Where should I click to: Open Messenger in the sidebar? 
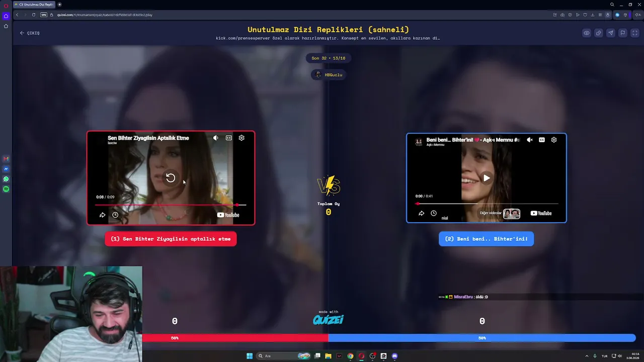[x=6, y=169]
